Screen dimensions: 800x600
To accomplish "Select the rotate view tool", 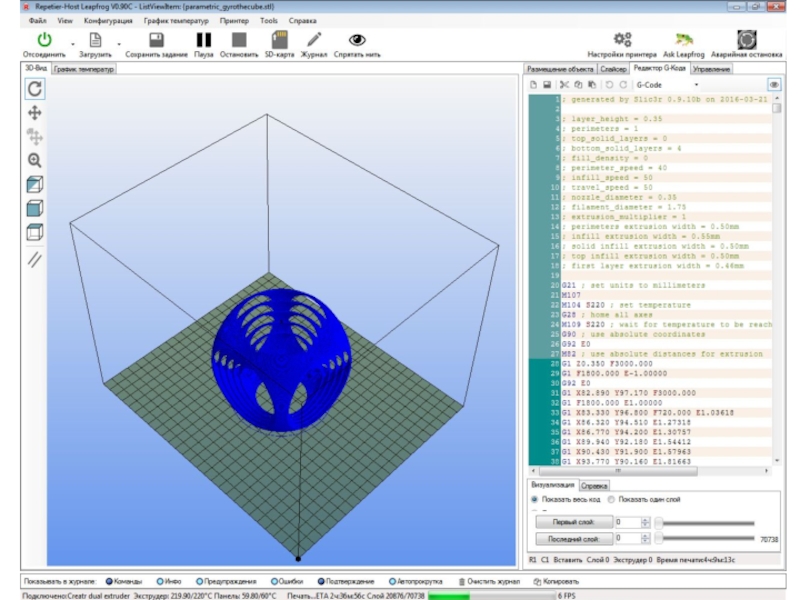I will (35, 89).
